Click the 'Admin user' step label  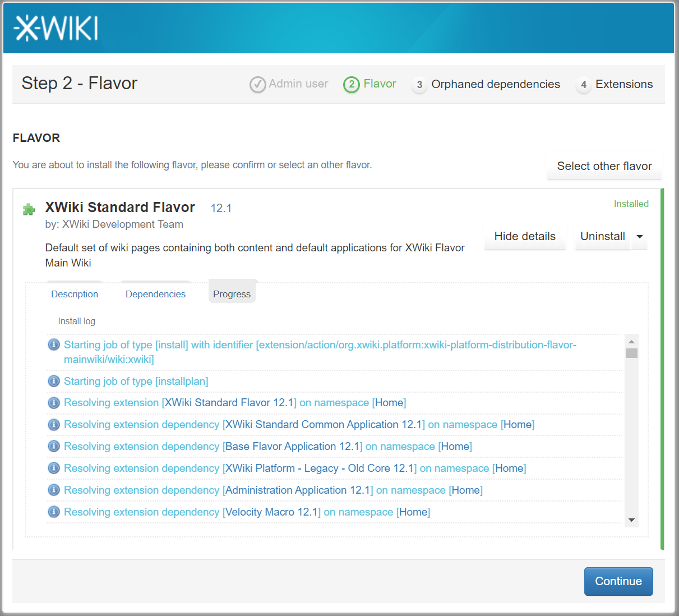298,84
